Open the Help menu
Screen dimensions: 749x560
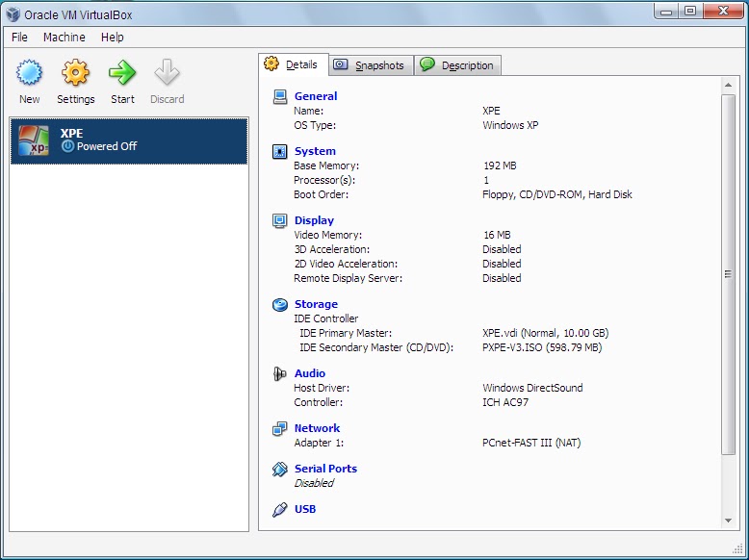click(x=113, y=38)
